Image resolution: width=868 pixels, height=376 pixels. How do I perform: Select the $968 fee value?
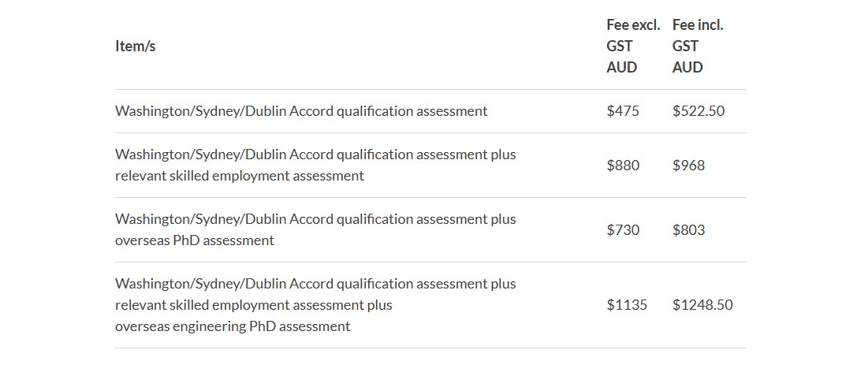tap(688, 166)
